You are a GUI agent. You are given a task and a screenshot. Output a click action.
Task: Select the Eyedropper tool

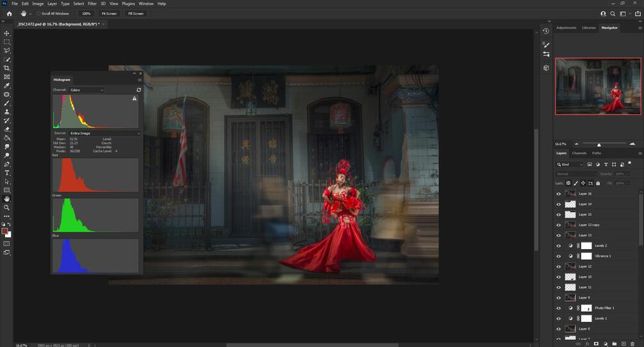pyautogui.click(x=6, y=85)
